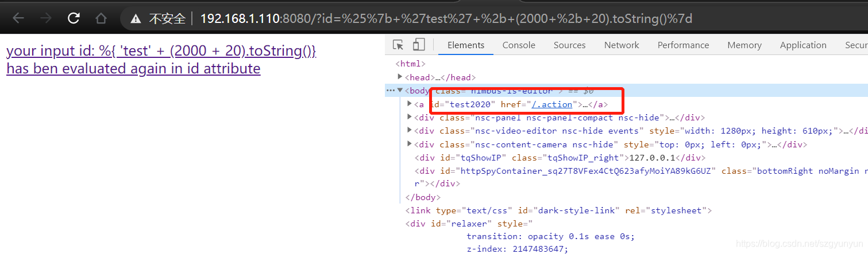The width and height of the screenshot is (868, 254).
Task: Reload the page with refresh icon
Action: click(x=74, y=18)
